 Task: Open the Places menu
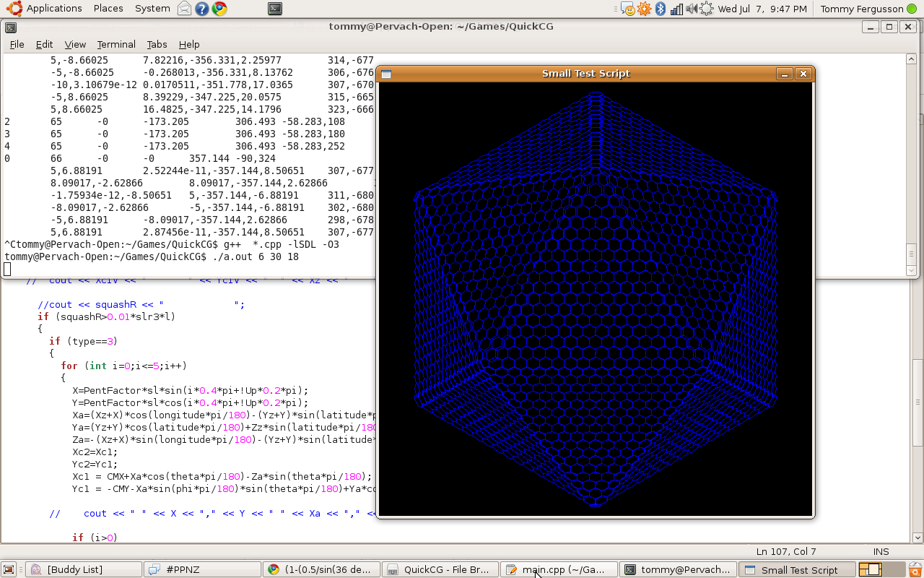[x=108, y=9]
